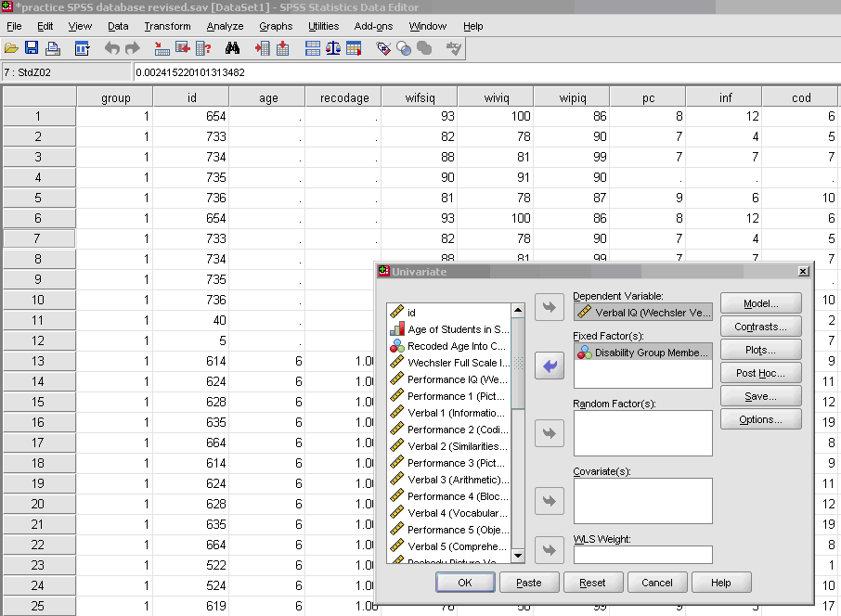Click the Open data file folder icon

coord(11,48)
